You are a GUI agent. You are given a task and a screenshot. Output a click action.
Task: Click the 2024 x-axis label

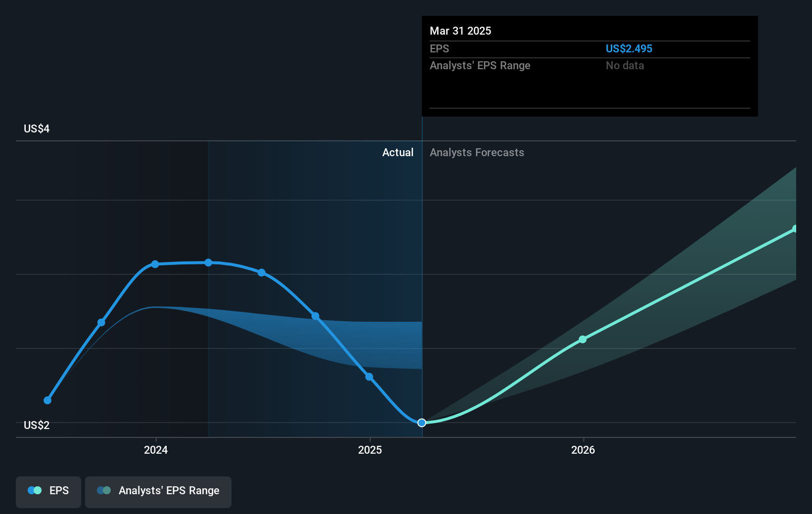point(156,450)
